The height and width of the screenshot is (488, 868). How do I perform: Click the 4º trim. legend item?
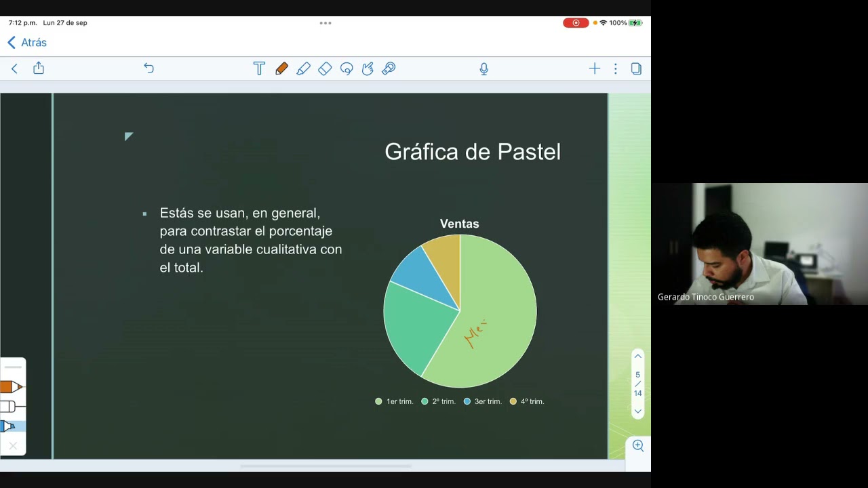point(527,401)
